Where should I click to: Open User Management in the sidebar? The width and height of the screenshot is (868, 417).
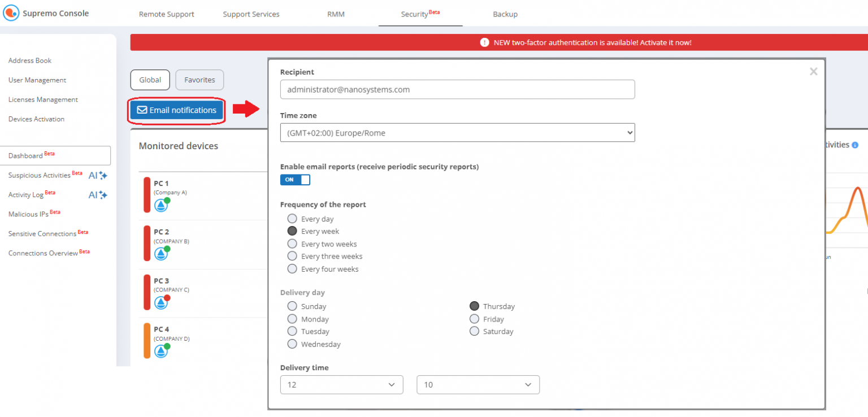[37, 80]
